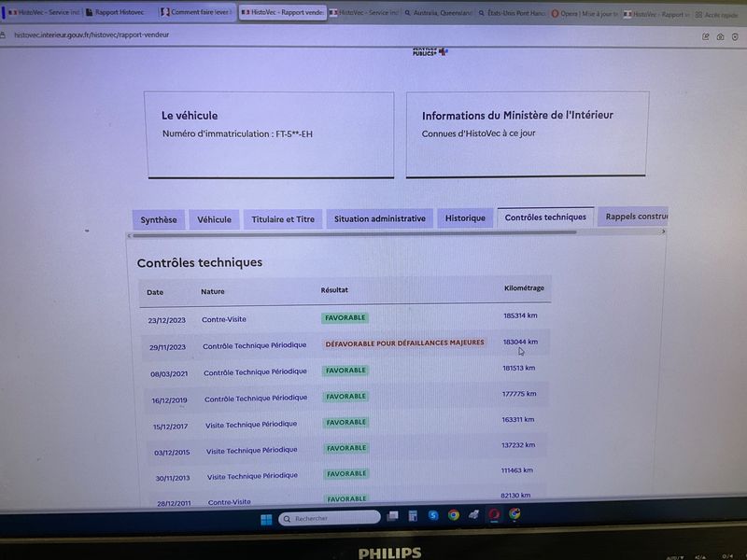The image size is (747, 560).
Task: Click the 29/11/2023 date cell
Action: click(x=168, y=347)
